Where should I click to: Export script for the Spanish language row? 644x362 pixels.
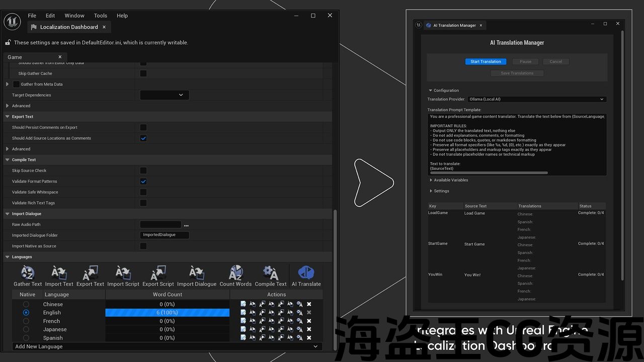(x=281, y=338)
